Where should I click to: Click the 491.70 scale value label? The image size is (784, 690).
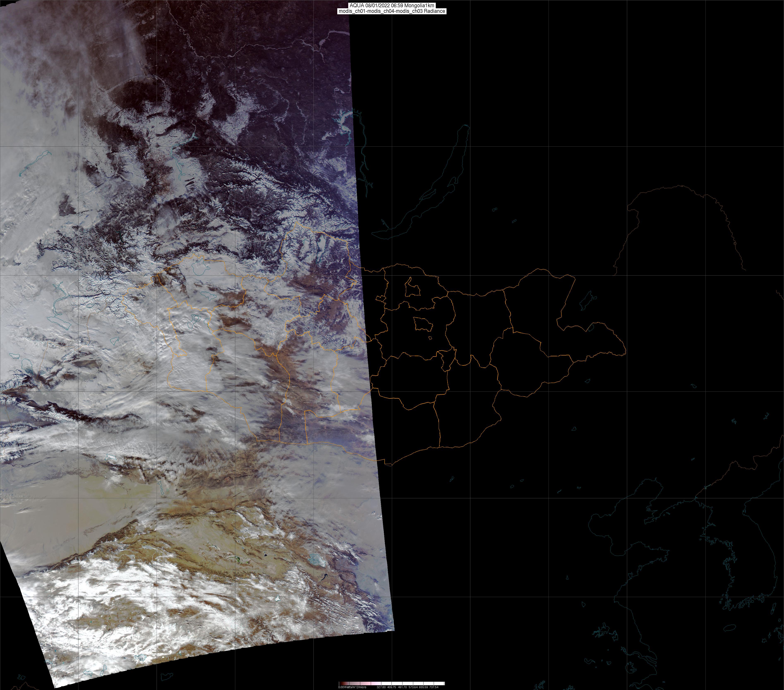[x=402, y=687]
